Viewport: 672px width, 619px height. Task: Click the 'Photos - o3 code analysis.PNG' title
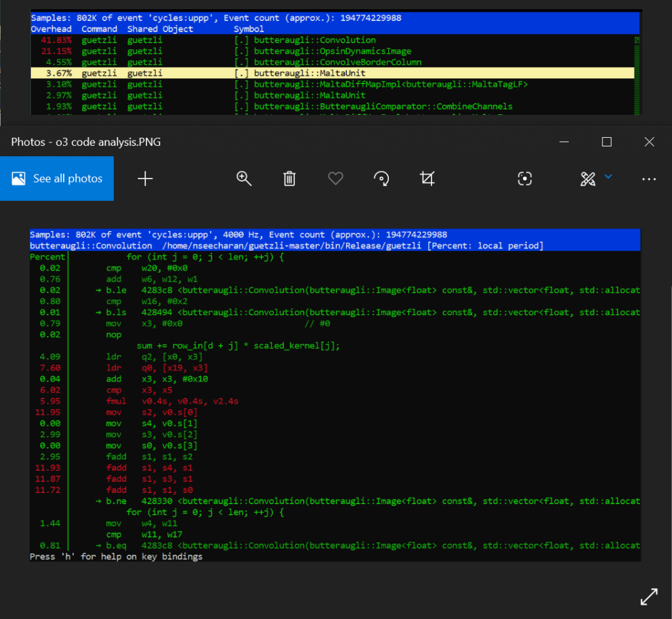click(86, 142)
